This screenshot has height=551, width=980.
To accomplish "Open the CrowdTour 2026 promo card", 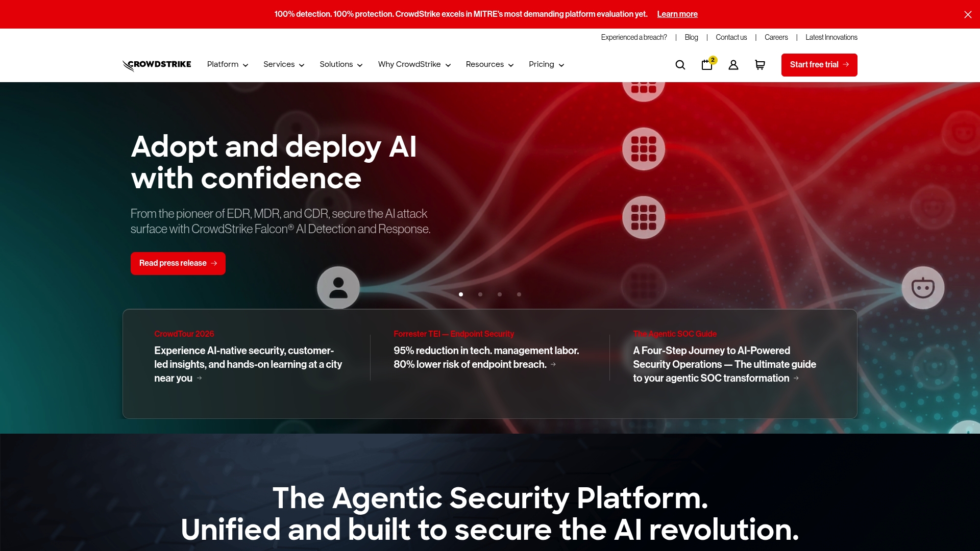I will [x=248, y=364].
